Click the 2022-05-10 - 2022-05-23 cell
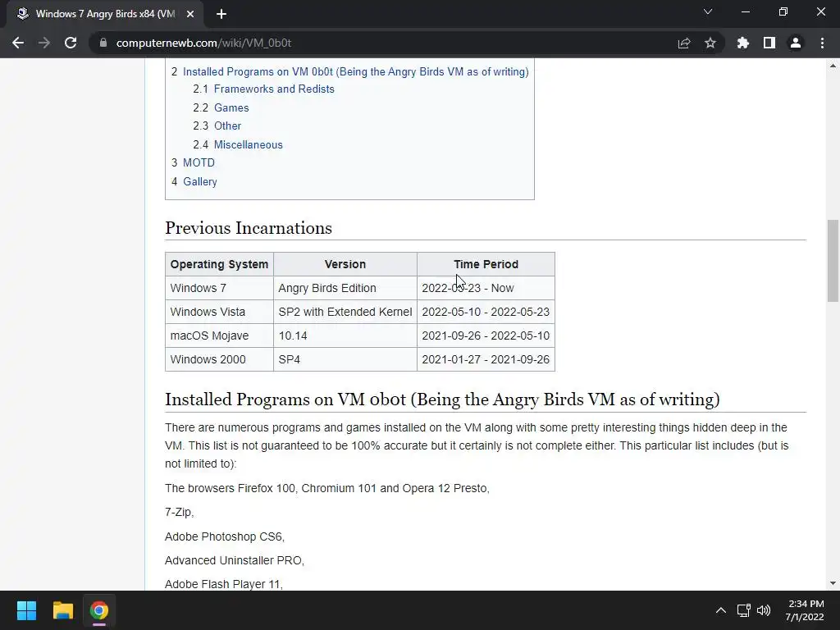The height and width of the screenshot is (630, 840). click(x=486, y=312)
